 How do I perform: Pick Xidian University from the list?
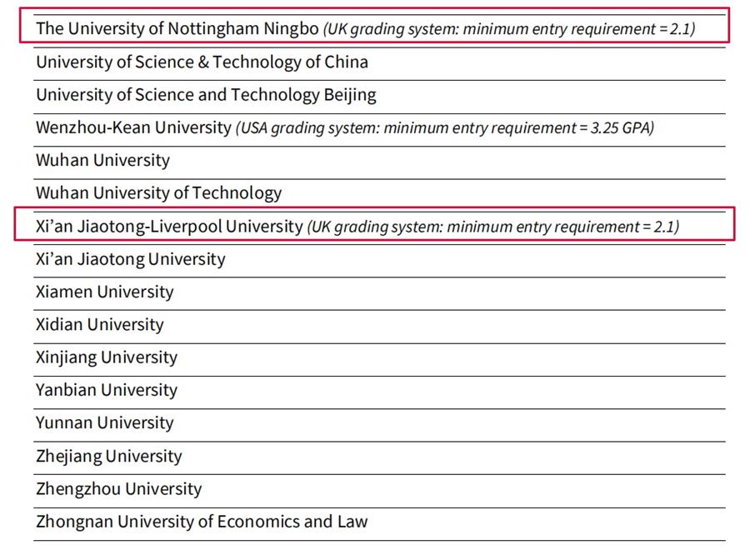tap(99, 325)
